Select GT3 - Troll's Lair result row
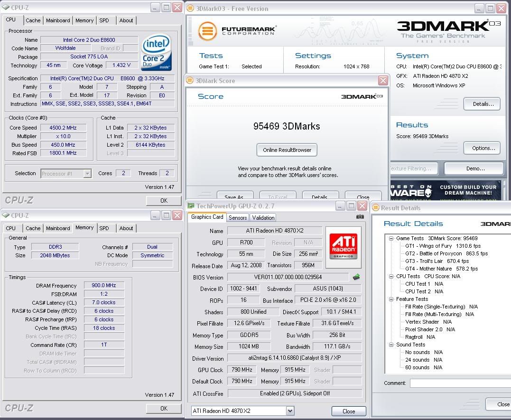The height and width of the screenshot is (420, 511). 437,261
